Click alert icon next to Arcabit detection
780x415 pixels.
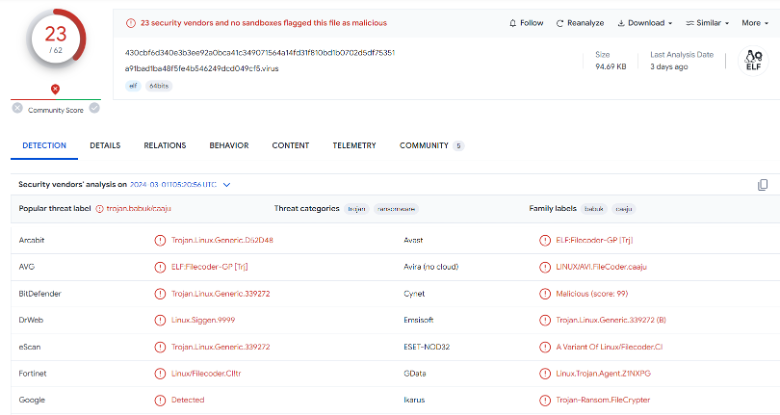pos(160,240)
